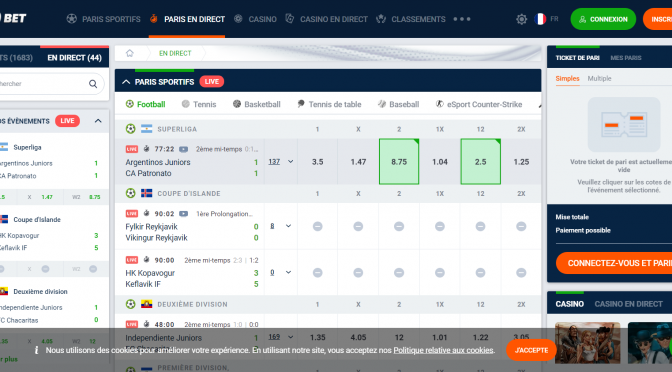Click the search magnifier icon
Viewport: 672px width, 372px height.
93,84
